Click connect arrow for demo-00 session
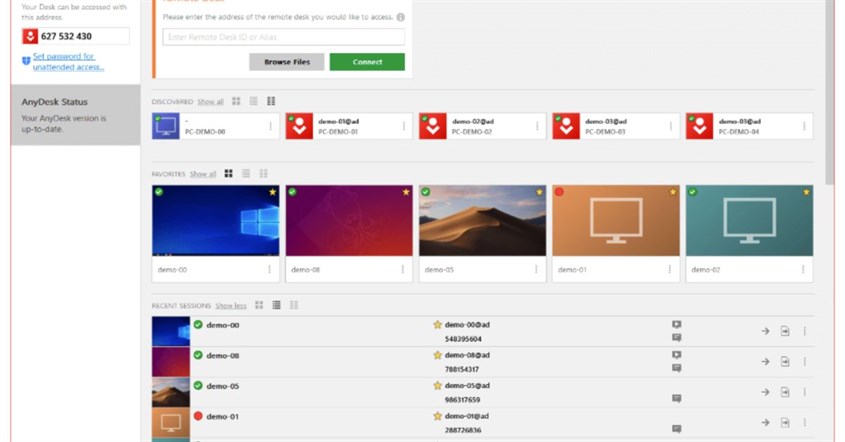 pos(765,331)
